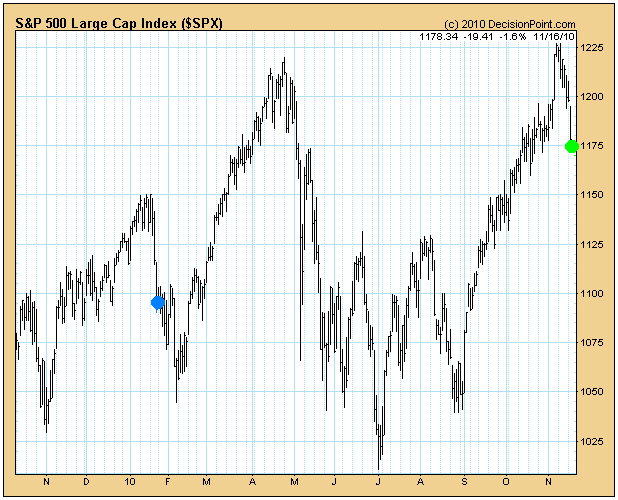Viewport: 618px width, 500px height.
Task: Click the 1125 price axis label
Action: click(x=592, y=244)
